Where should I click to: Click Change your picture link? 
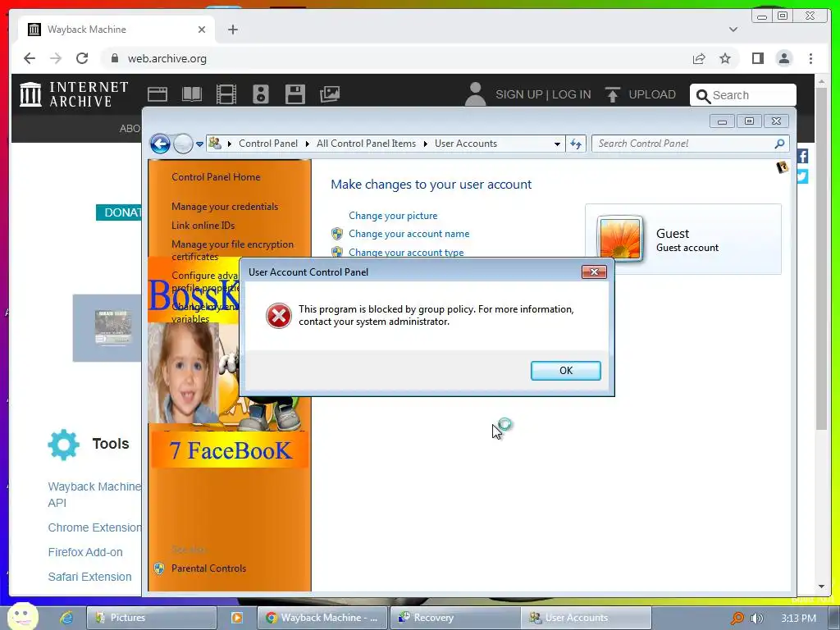tap(393, 216)
